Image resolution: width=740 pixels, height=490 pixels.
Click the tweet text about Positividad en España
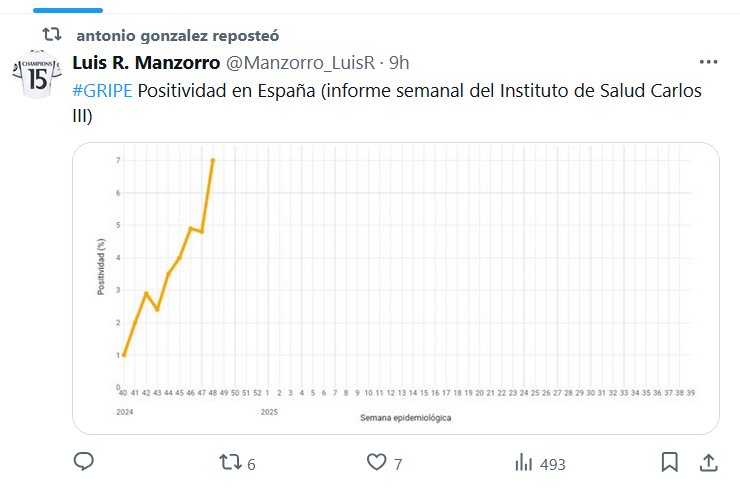click(x=420, y=91)
